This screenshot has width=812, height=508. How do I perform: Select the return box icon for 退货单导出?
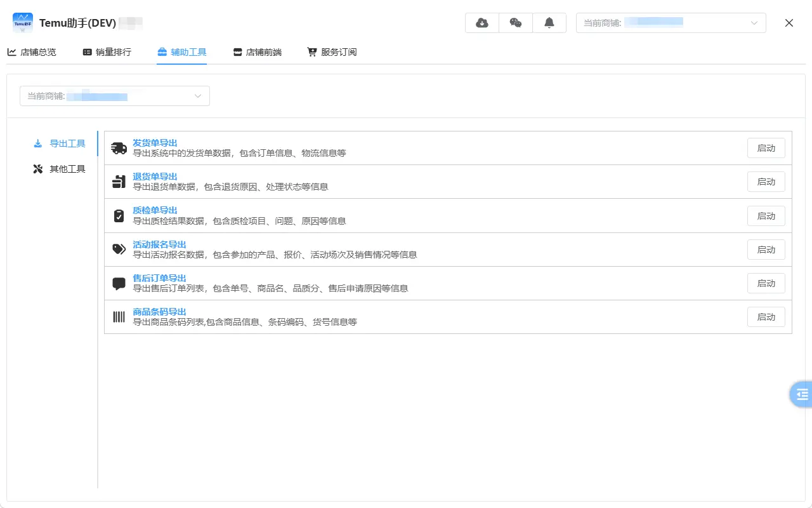(118, 182)
